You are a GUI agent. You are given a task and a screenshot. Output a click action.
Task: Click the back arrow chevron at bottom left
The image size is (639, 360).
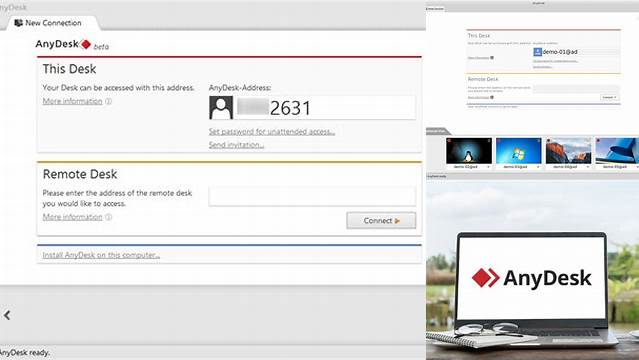(x=7, y=315)
